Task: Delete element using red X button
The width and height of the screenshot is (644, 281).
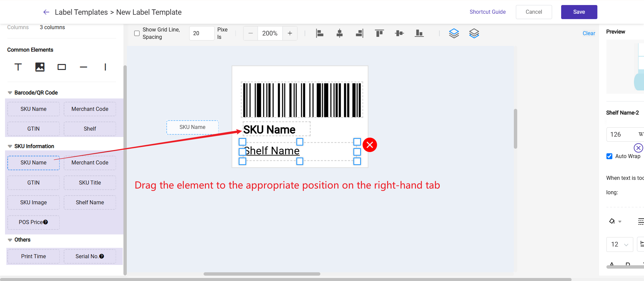Action: (x=370, y=145)
